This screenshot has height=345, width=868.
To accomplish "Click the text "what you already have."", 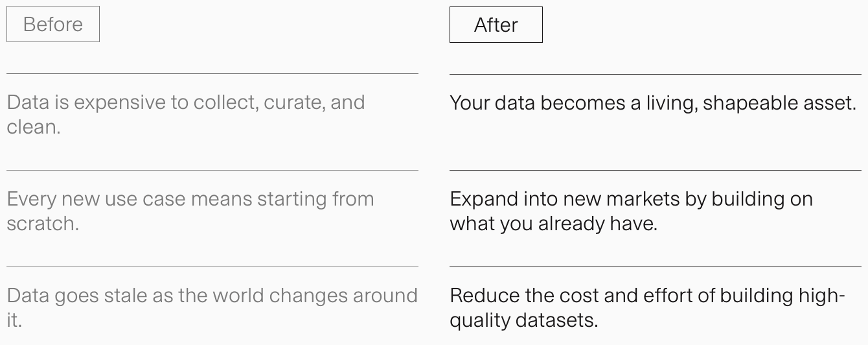I will tap(553, 223).
